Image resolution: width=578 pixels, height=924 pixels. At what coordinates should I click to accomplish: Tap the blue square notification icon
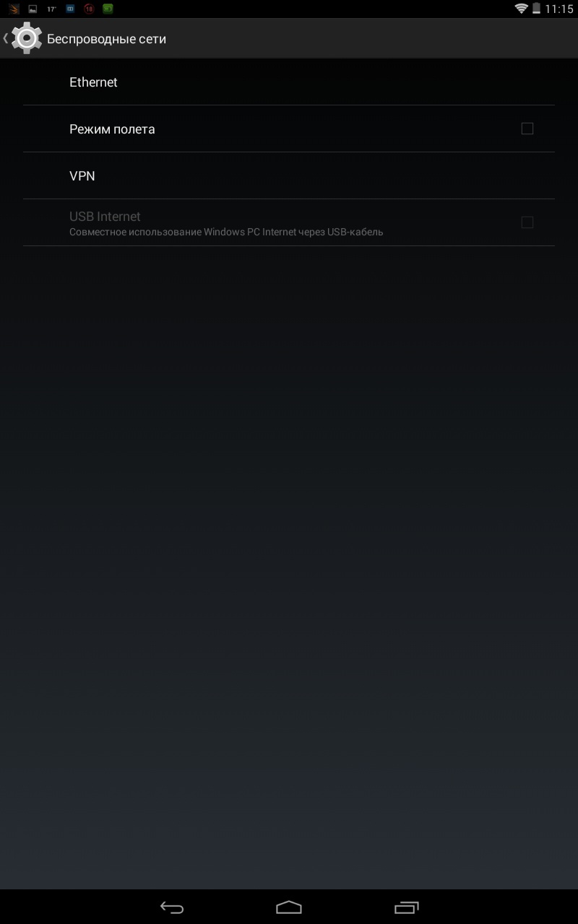click(x=70, y=9)
